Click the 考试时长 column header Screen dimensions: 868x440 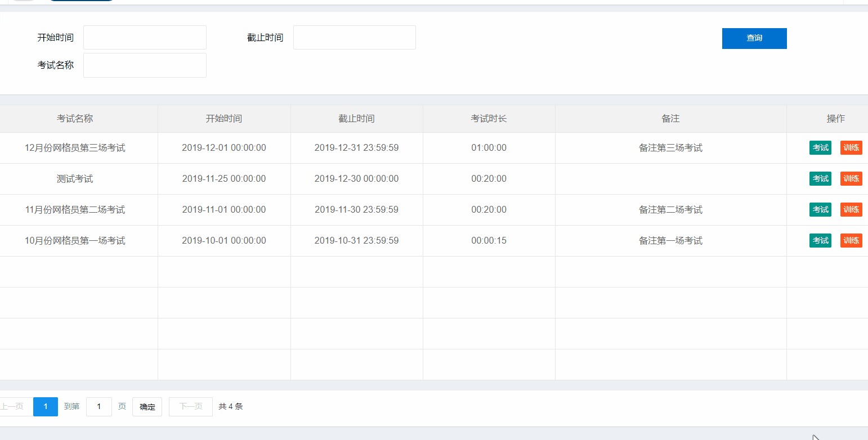click(489, 119)
